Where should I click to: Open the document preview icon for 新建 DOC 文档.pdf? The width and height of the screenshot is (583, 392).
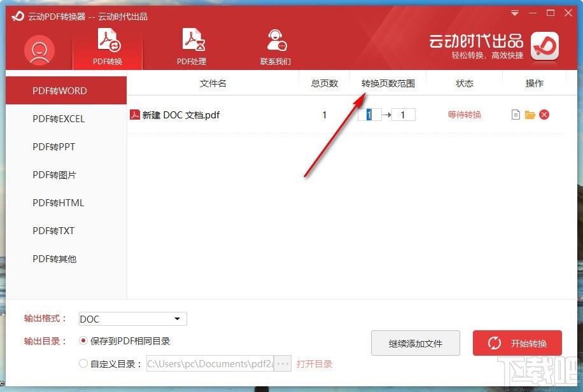click(516, 115)
